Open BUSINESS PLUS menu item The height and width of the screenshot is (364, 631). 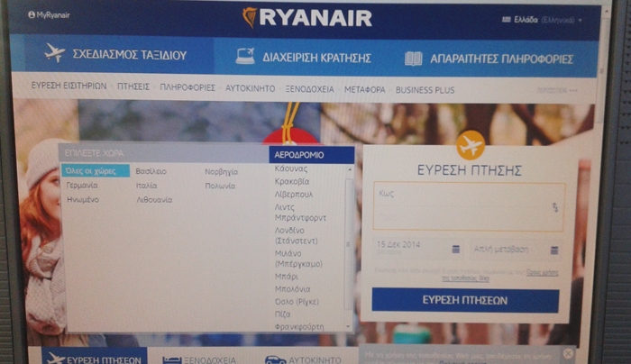(425, 90)
